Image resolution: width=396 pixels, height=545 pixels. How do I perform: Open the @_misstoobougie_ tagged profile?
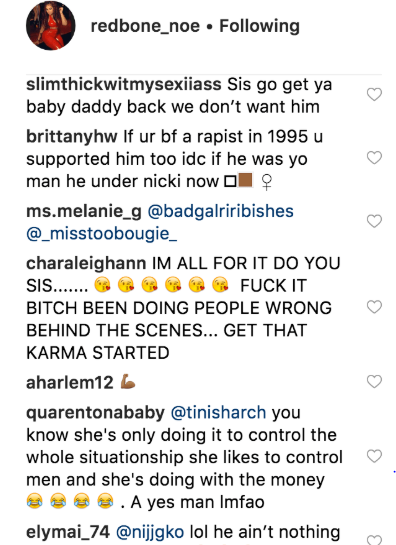102,234
